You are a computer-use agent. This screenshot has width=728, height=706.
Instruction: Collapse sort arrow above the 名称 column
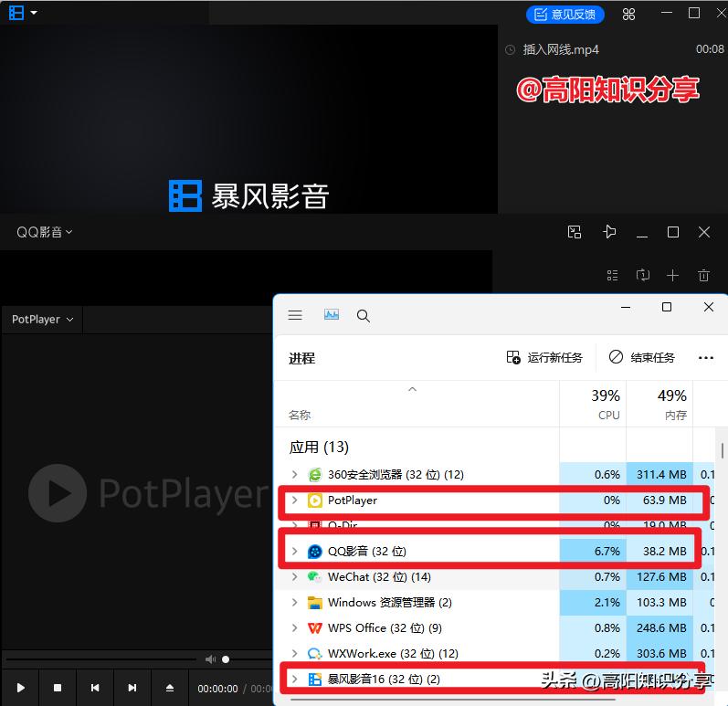412,389
